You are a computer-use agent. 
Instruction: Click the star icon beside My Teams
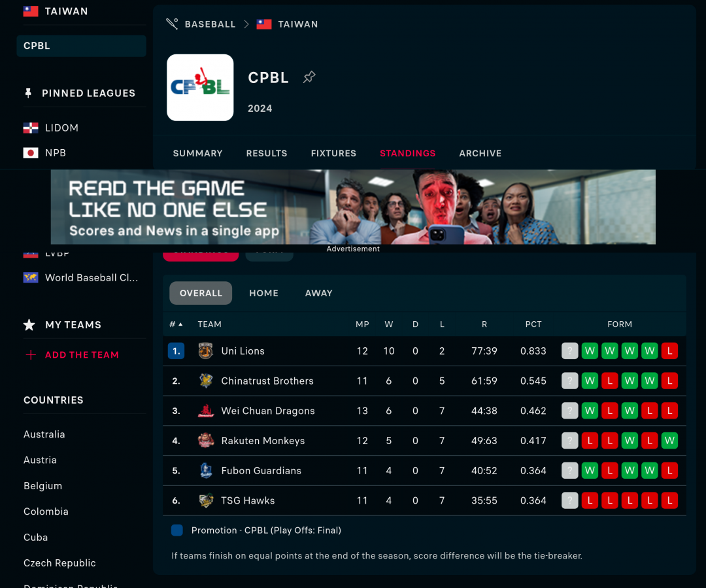29,325
